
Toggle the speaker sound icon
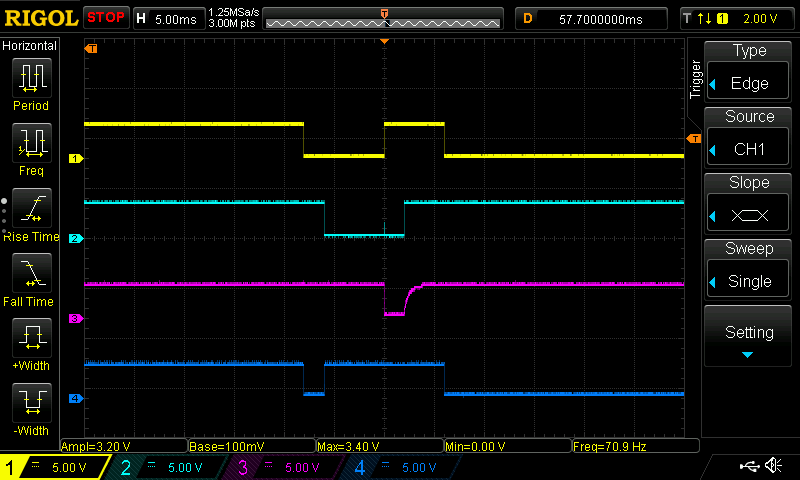[x=774, y=465]
